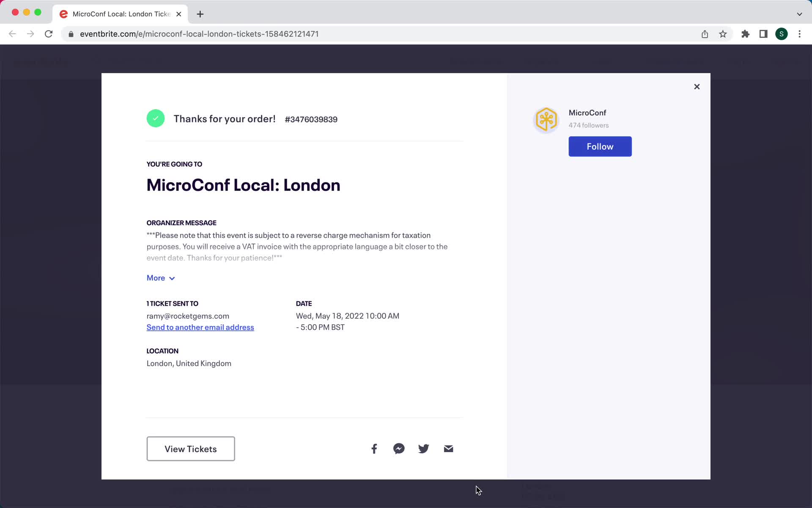The width and height of the screenshot is (812, 508).
Task: Reload the browser page
Action: tap(49, 34)
